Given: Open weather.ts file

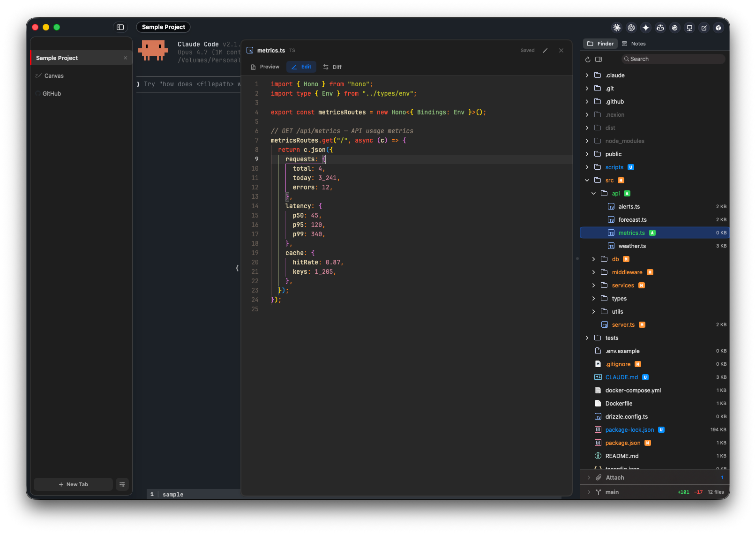Looking at the screenshot, I should 655,246.
